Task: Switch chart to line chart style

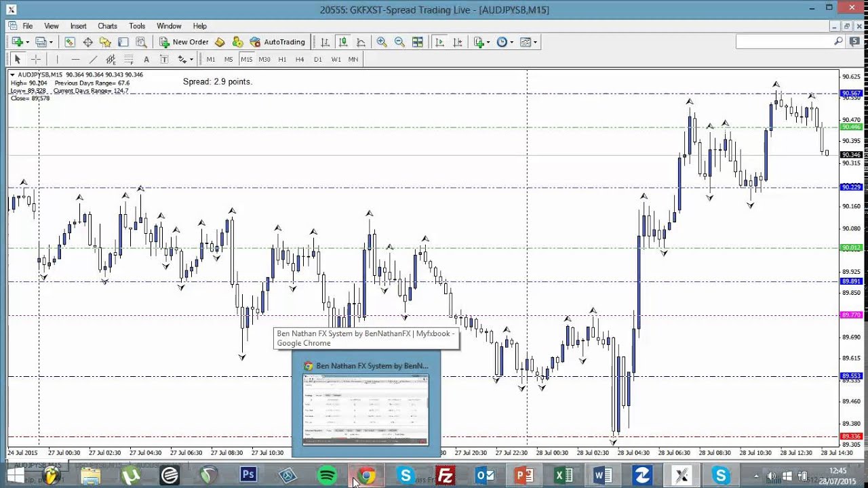Action: 361,42
